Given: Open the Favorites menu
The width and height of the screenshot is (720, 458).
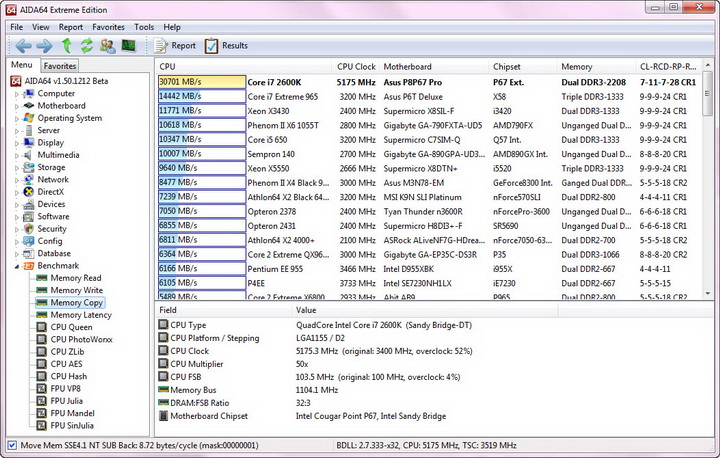Looking at the screenshot, I should coord(108,27).
